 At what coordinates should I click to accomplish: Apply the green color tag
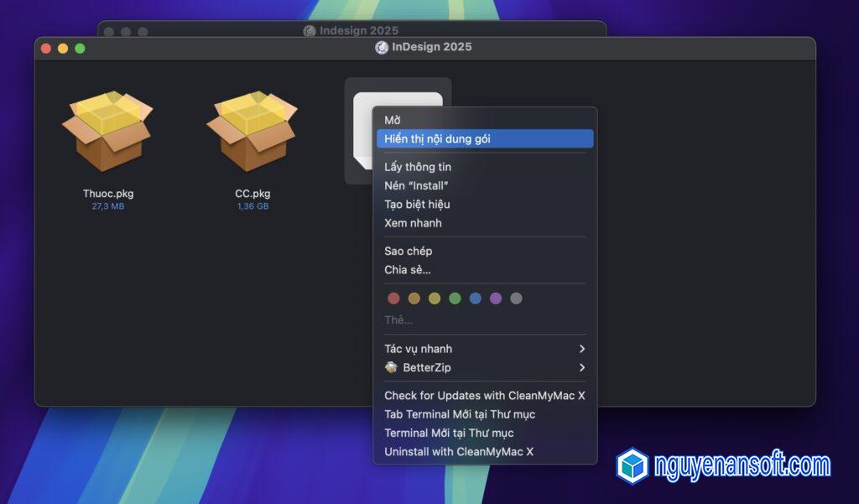point(455,299)
